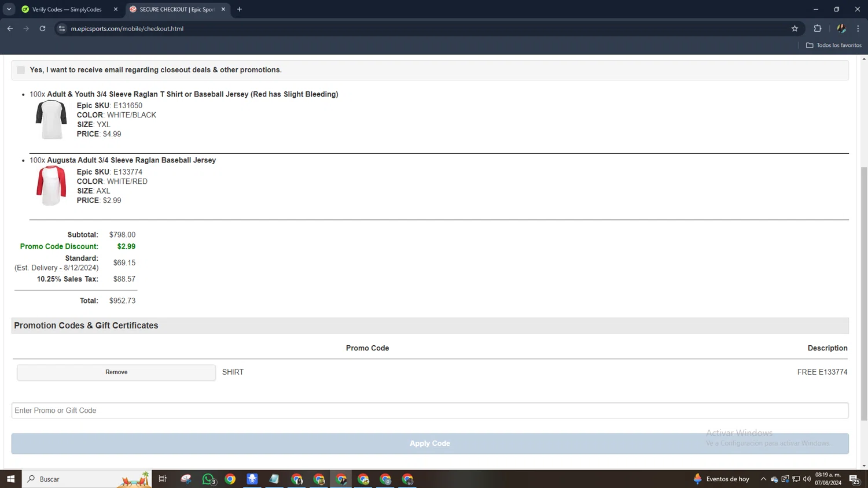The image size is (868, 488).
Task: Click the scrollbar down arrow
Action: pos(864,465)
